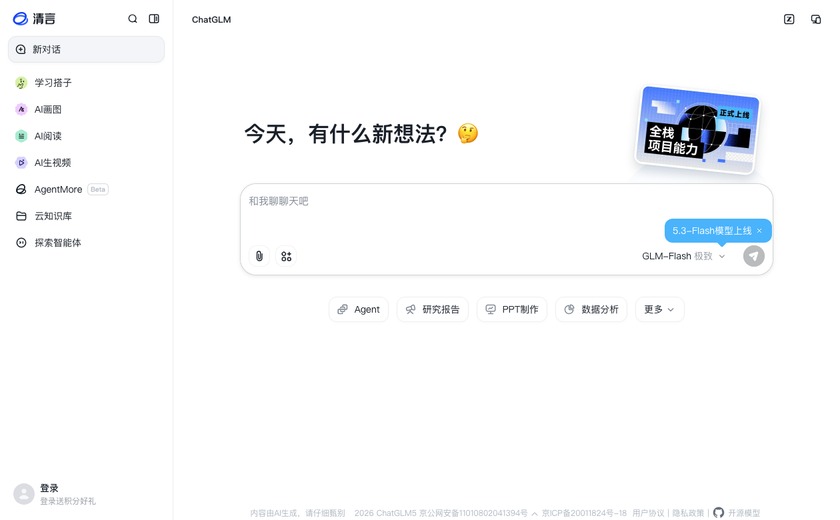The image size is (840, 520).
Task: Click the AI画图 purple icon
Action: pos(21,109)
